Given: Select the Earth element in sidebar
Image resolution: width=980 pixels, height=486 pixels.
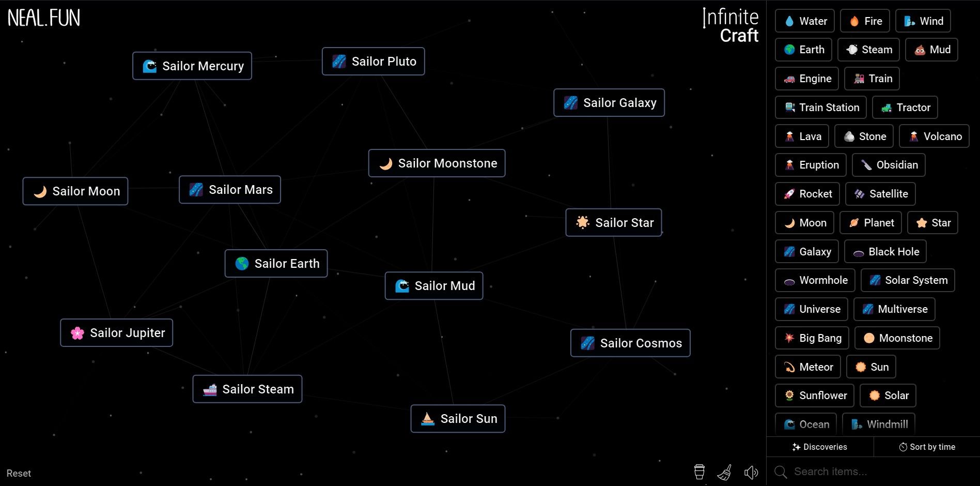Looking at the screenshot, I should coord(804,50).
